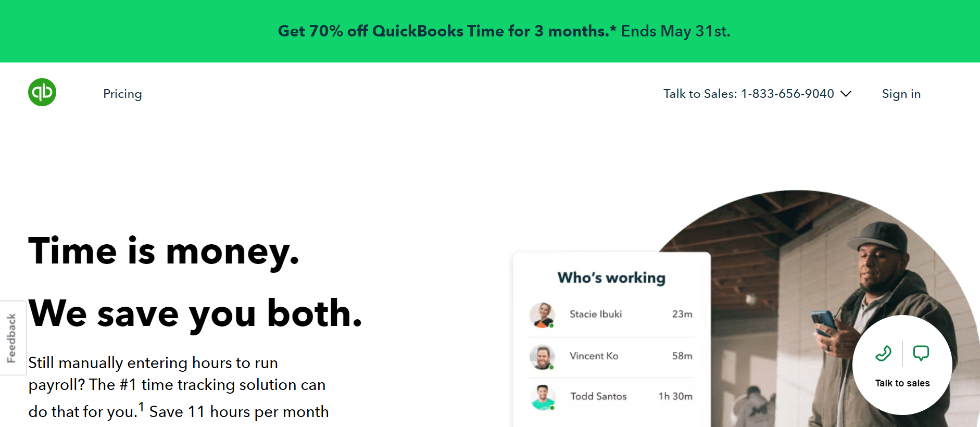
Task: Click Vincent Ko's avatar
Action: point(542,357)
